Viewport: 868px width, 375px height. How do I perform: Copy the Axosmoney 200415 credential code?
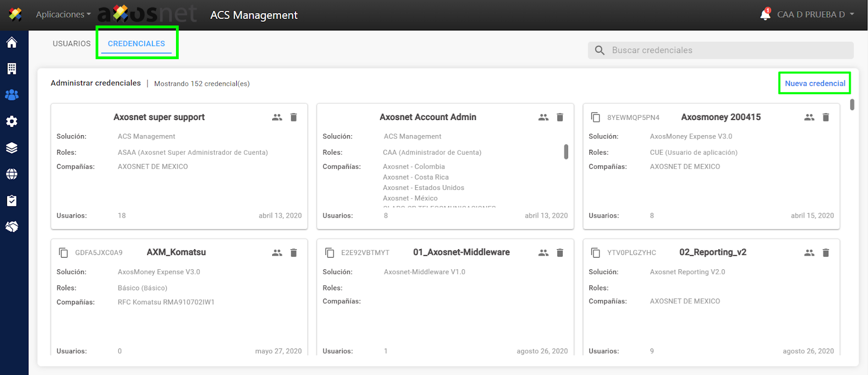596,117
